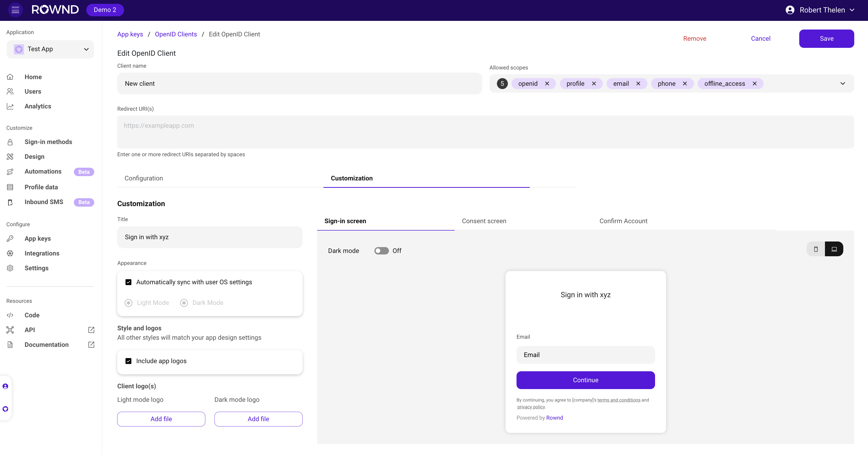
Task: Click the Redirect URI(s) text area
Action: (485, 132)
